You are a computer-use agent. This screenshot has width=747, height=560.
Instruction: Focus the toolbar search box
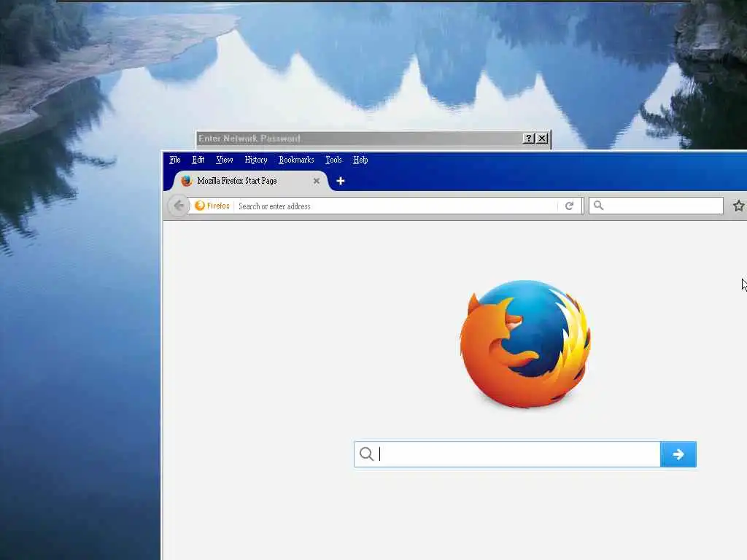[656, 206]
